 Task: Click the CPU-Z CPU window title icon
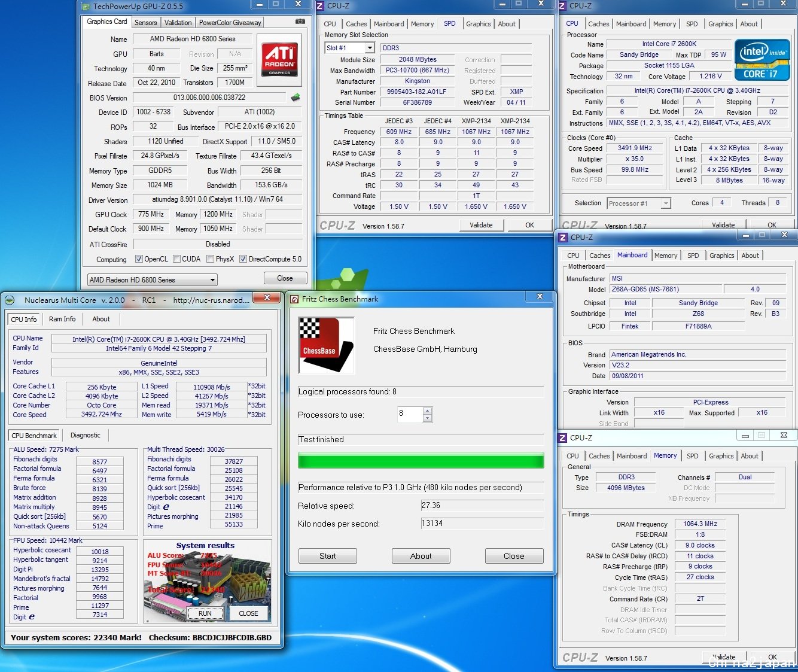pos(562,5)
